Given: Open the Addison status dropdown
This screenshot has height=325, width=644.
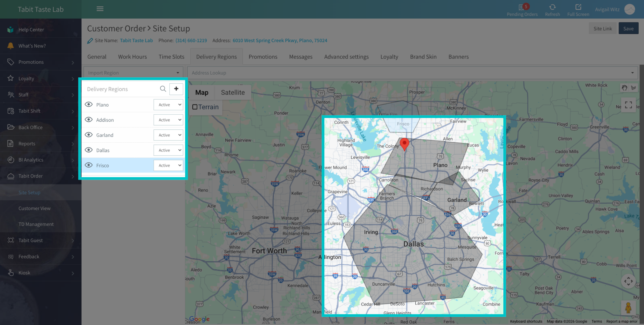Looking at the screenshot, I should [x=168, y=120].
